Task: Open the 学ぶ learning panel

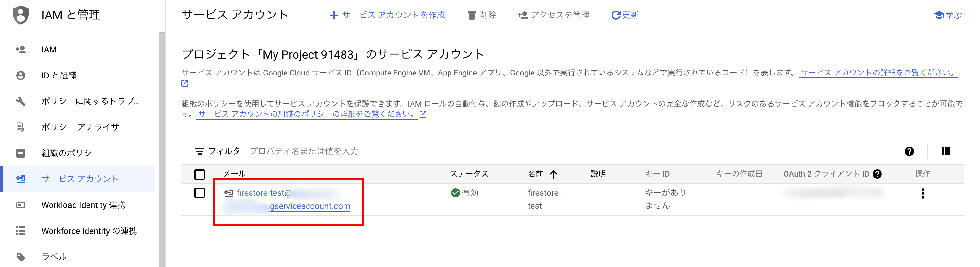Action: click(x=948, y=15)
